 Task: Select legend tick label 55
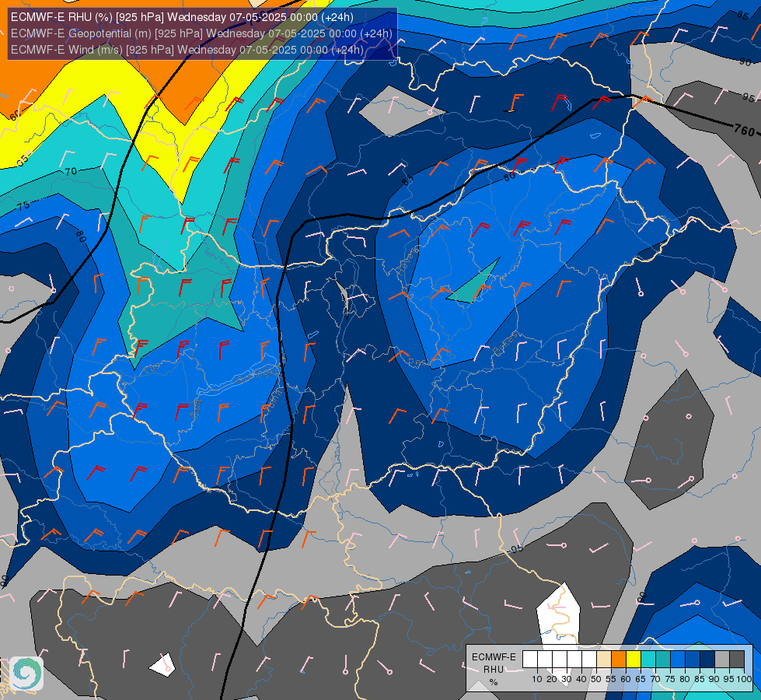611,679
